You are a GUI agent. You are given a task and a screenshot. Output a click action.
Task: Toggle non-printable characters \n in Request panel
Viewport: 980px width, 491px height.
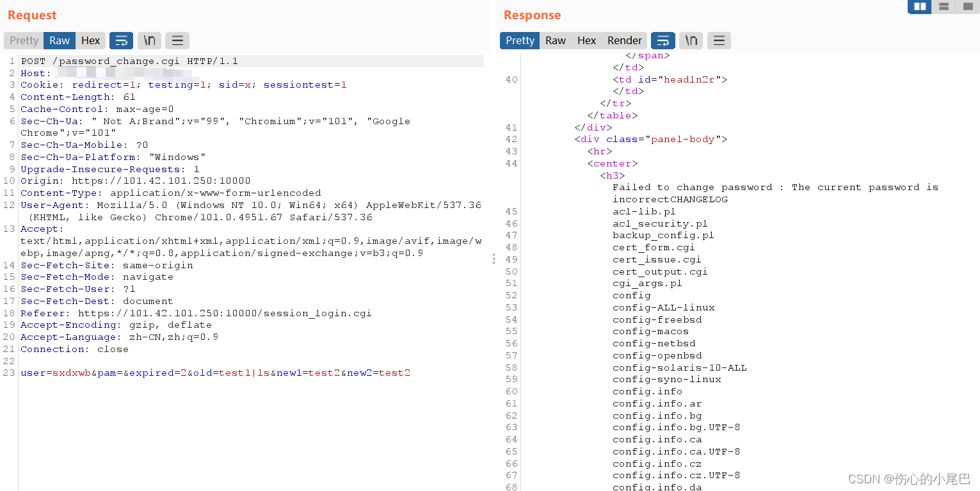click(x=149, y=40)
